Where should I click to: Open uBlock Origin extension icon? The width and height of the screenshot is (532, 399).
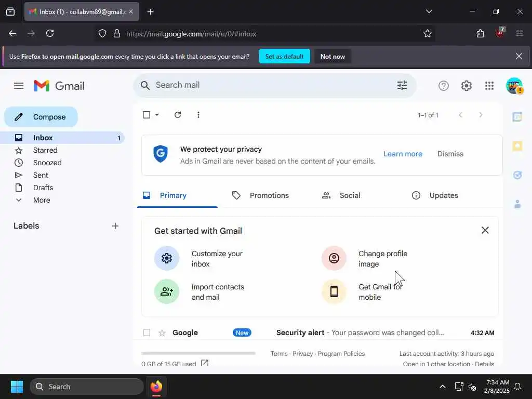click(500, 33)
